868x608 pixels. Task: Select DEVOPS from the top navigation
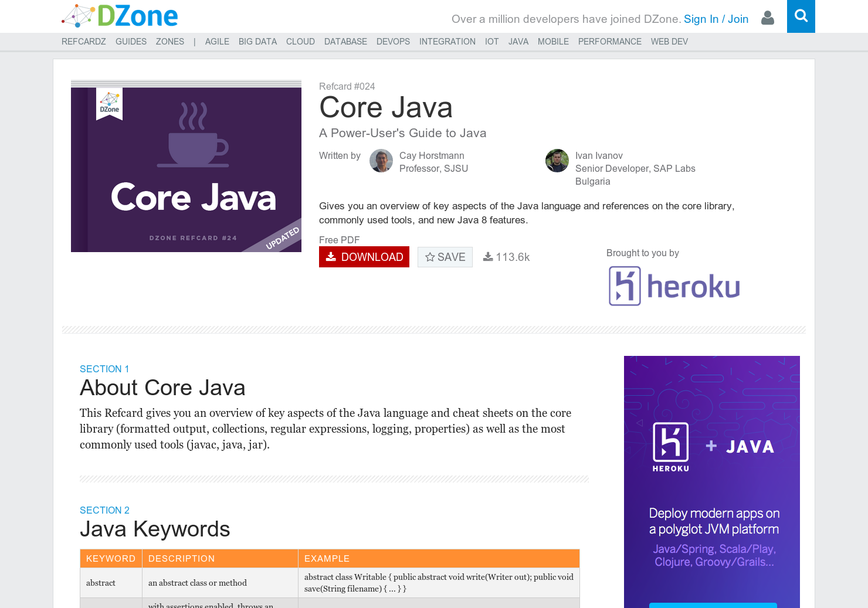[x=393, y=42]
